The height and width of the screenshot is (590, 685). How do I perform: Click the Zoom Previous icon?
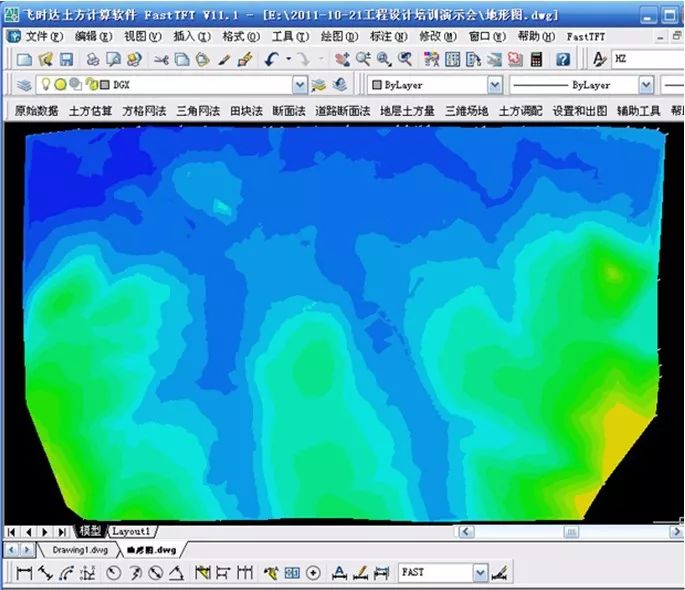coord(405,59)
